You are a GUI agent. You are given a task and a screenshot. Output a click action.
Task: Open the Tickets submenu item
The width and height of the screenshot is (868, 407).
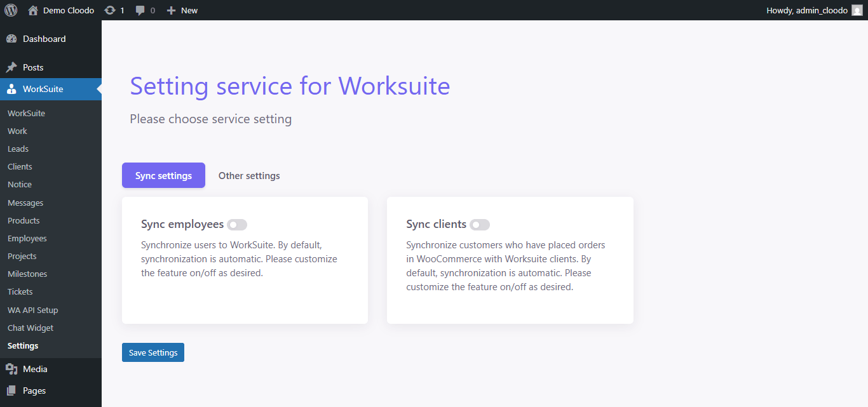click(20, 291)
